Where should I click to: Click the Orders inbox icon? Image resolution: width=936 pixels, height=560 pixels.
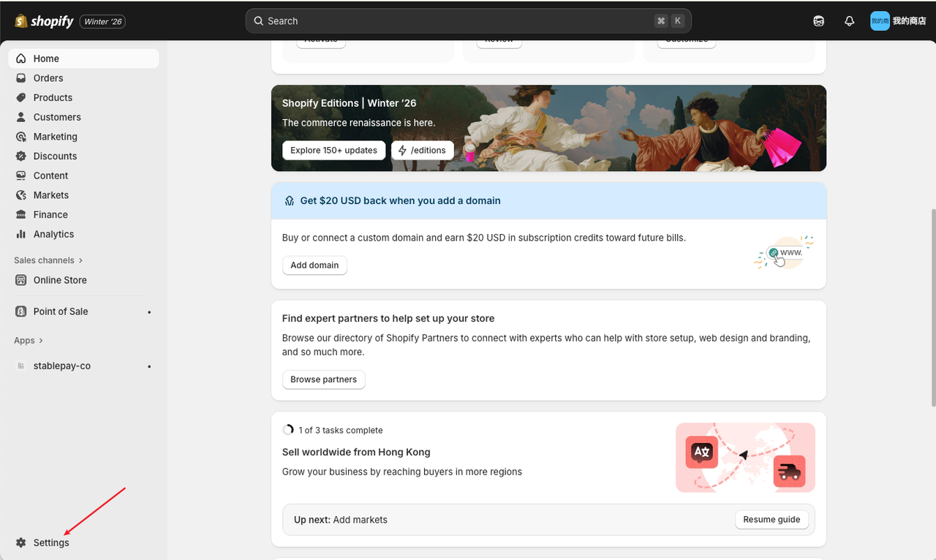coord(20,78)
